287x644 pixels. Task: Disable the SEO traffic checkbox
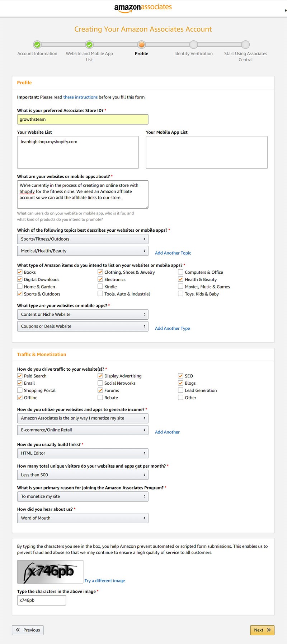(180, 376)
